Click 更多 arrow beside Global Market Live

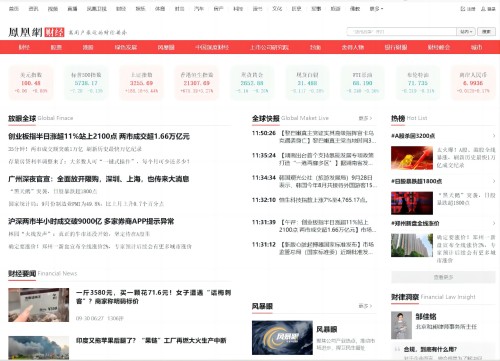tap(365, 118)
